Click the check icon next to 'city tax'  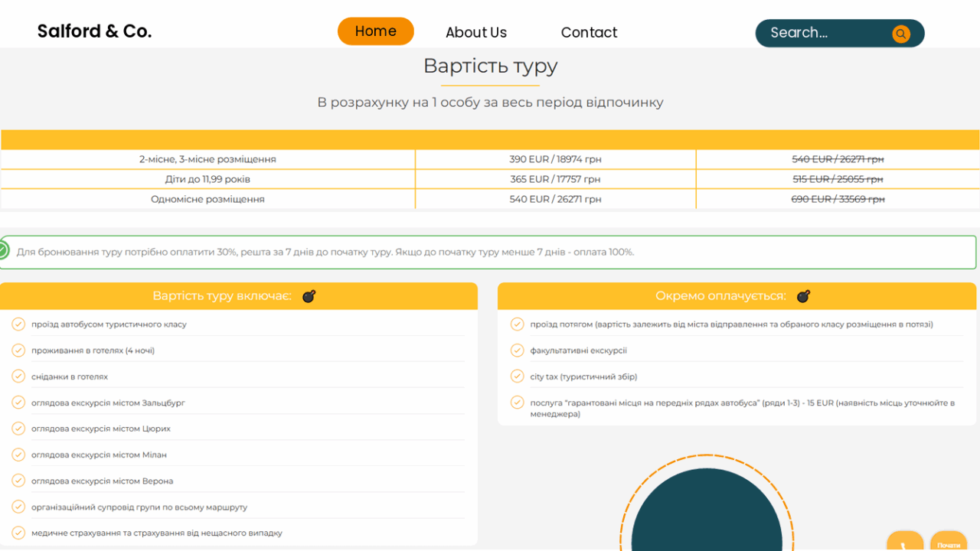518,377
